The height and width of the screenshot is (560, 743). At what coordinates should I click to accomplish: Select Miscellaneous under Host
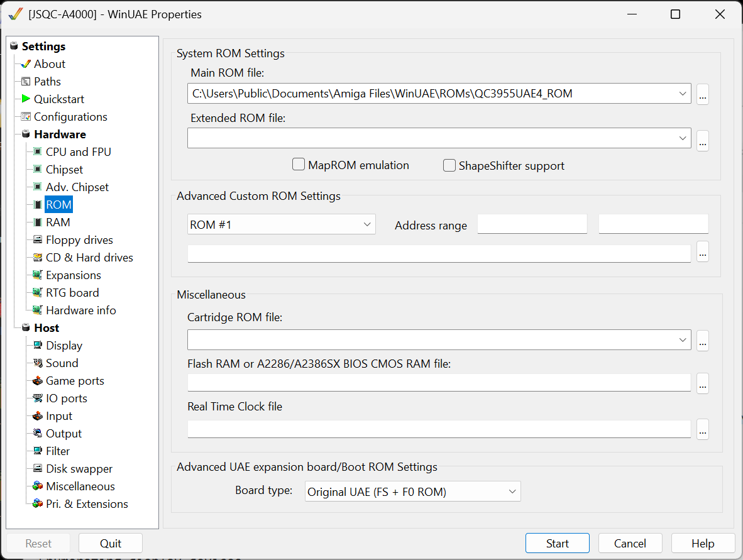[80, 486]
